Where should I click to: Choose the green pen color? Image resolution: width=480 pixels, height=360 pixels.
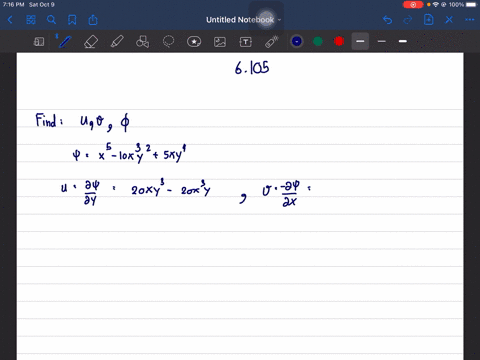pyautogui.click(x=318, y=41)
